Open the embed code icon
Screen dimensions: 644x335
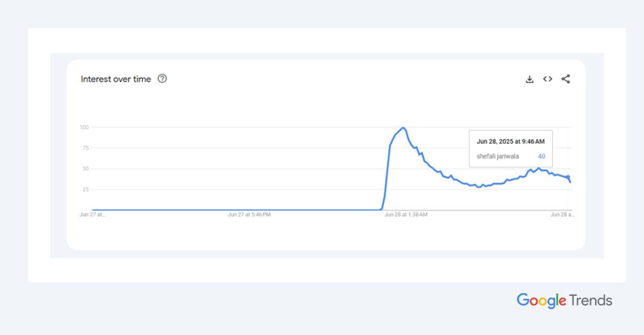(548, 79)
